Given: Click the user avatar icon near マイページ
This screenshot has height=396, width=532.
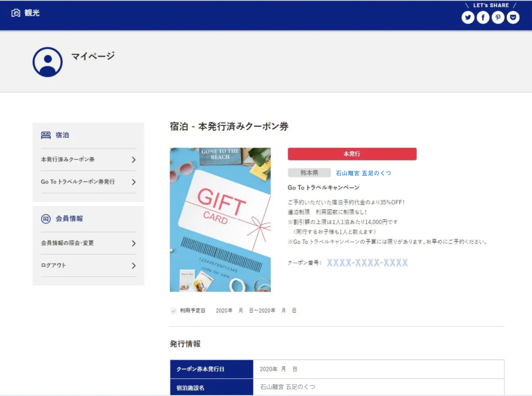Looking at the screenshot, I should 48,62.
